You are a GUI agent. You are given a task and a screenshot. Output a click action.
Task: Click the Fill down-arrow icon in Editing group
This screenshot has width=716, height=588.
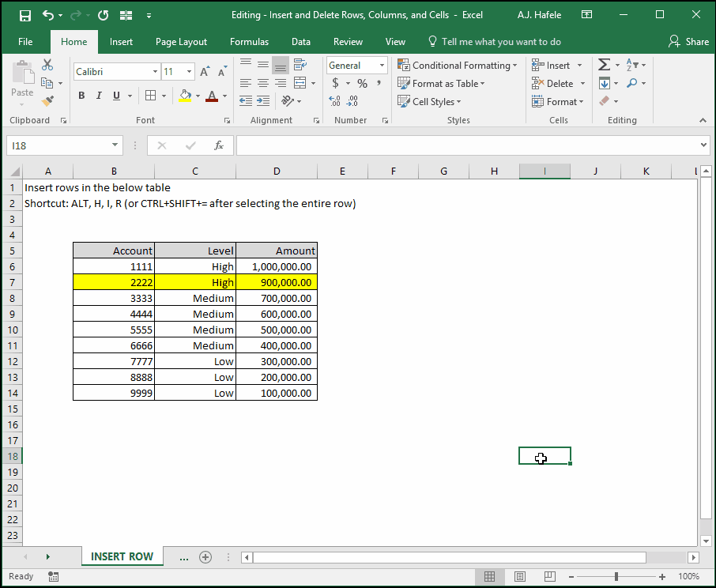coord(604,83)
